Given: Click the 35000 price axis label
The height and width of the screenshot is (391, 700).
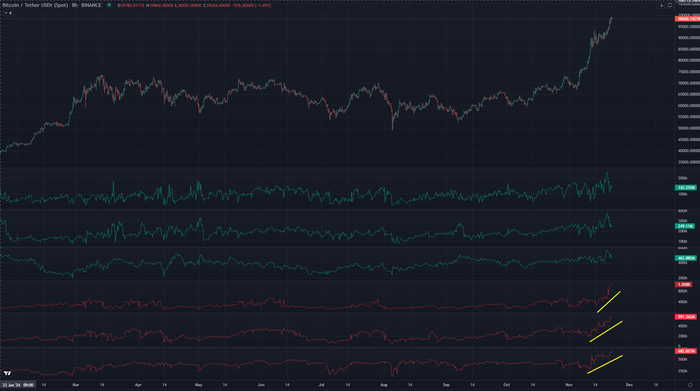Looking at the screenshot, I should pos(689,162).
